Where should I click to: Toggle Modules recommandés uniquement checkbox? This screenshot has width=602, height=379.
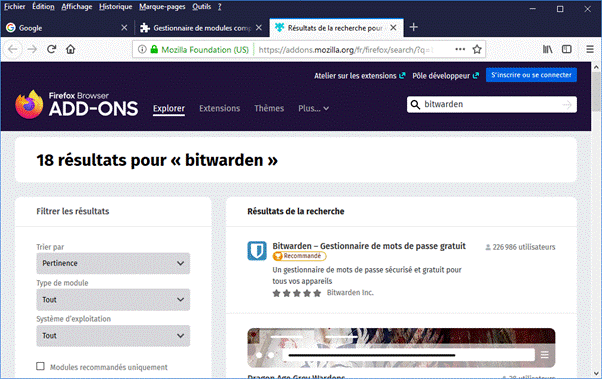[40, 366]
